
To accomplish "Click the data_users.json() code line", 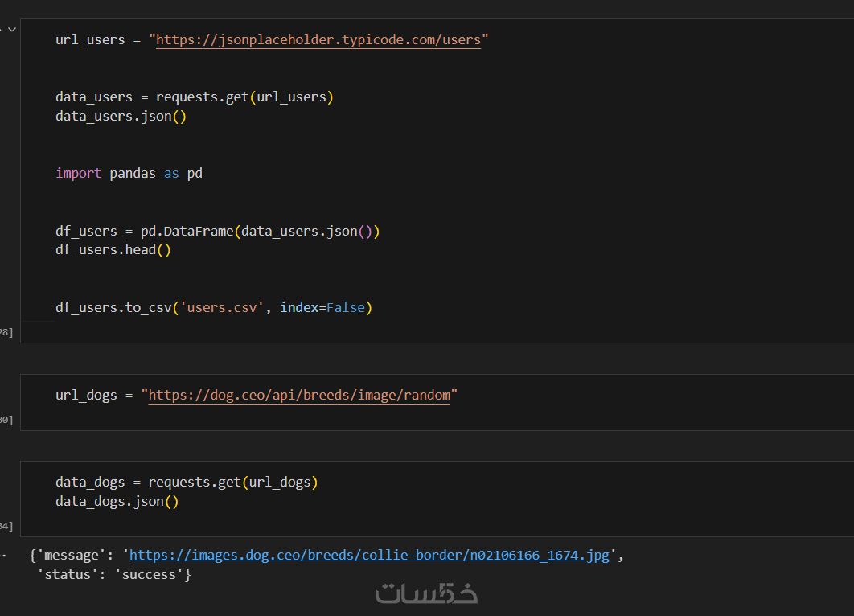I will click(121, 116).
